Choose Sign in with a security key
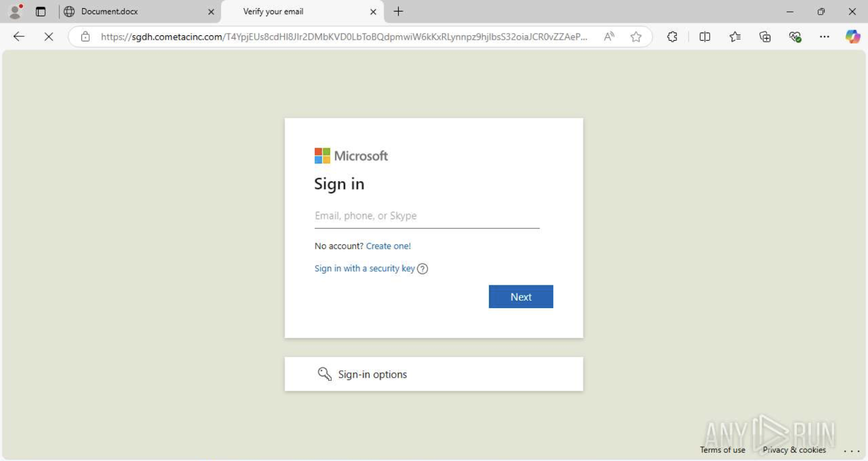The image size is (868, 461). [x=365, y=268]
